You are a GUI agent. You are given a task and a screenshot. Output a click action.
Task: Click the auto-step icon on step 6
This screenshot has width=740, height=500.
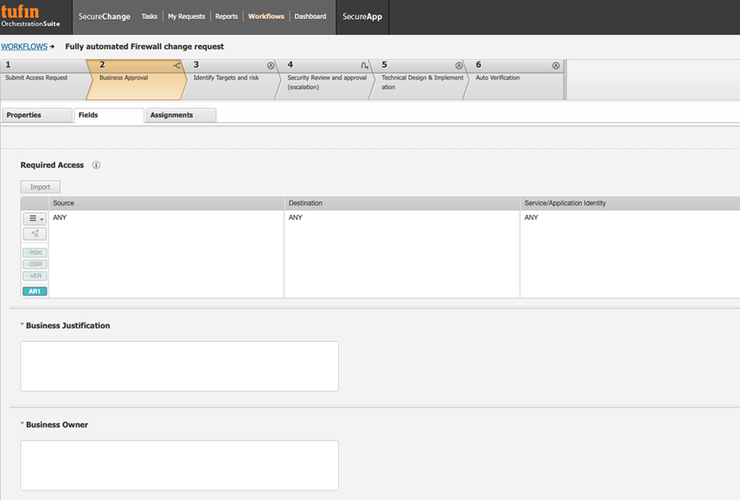click(556, 66)
